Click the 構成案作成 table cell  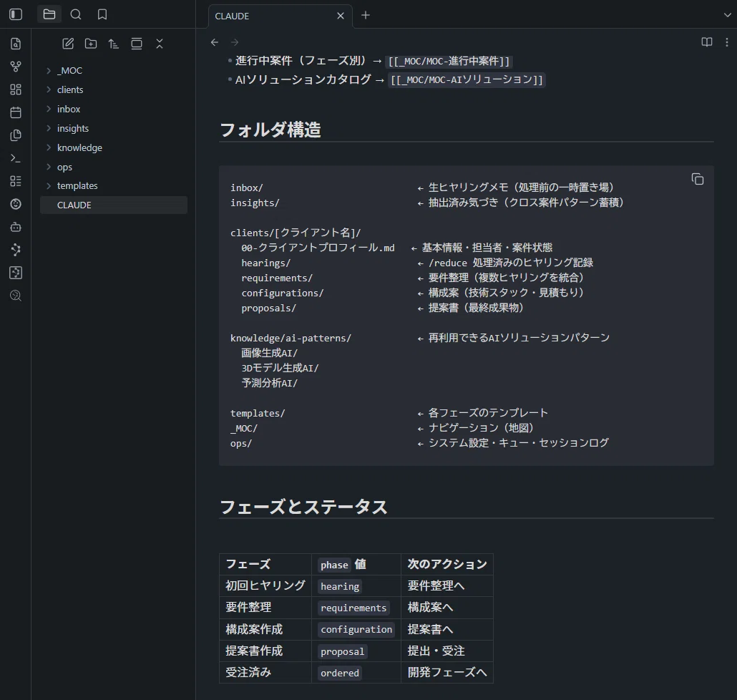(x=265, y=629)
